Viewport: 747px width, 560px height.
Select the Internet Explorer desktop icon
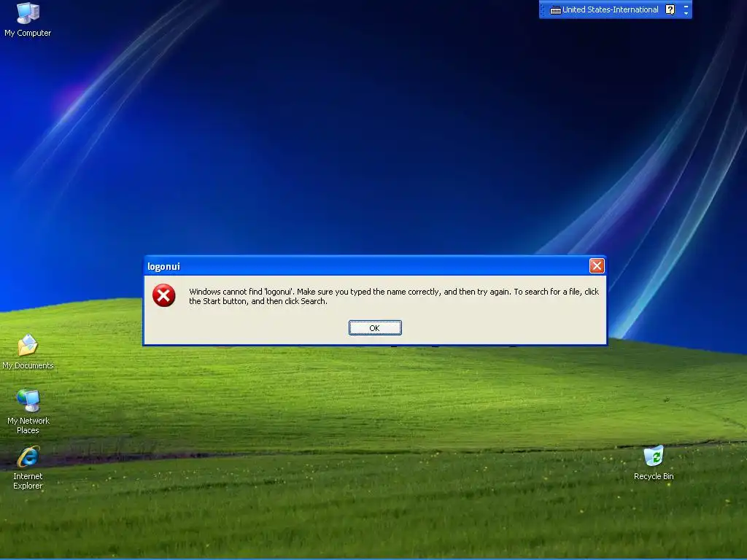pos(28,467)
